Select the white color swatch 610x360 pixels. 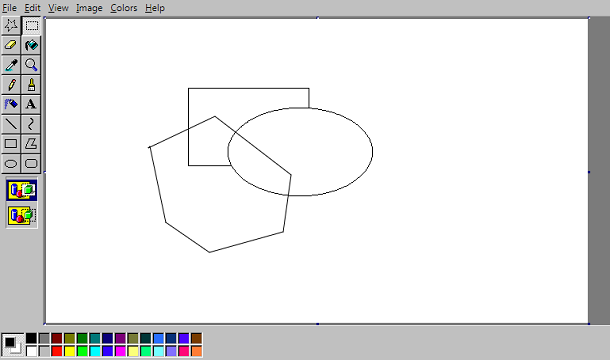(x=32, y=351)
